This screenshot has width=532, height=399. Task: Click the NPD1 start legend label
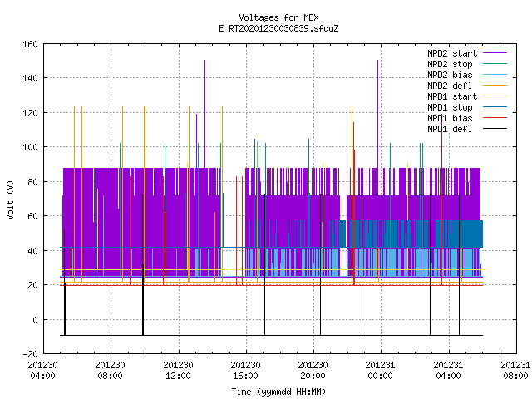click(x=452, y=96)
